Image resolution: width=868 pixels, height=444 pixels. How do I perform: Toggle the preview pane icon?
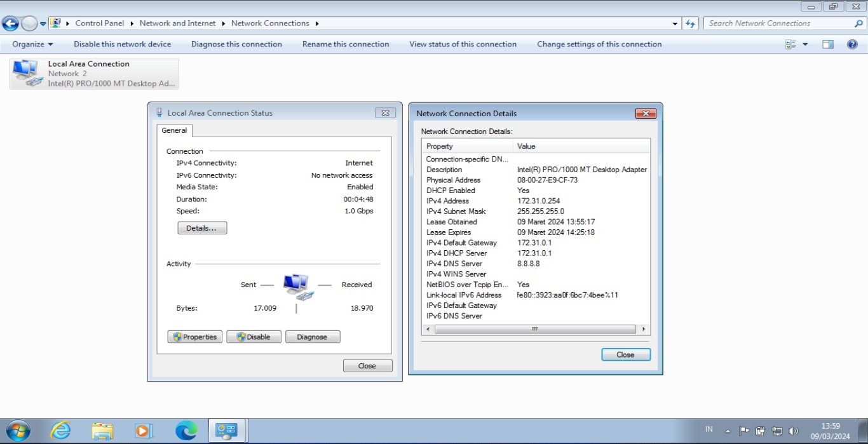click(x=827, y=44)
